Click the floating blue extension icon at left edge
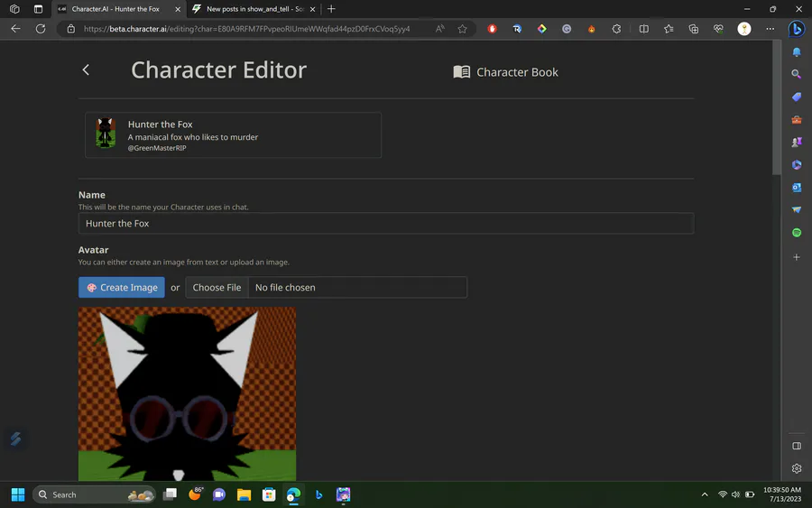 (x=15, y=439)
